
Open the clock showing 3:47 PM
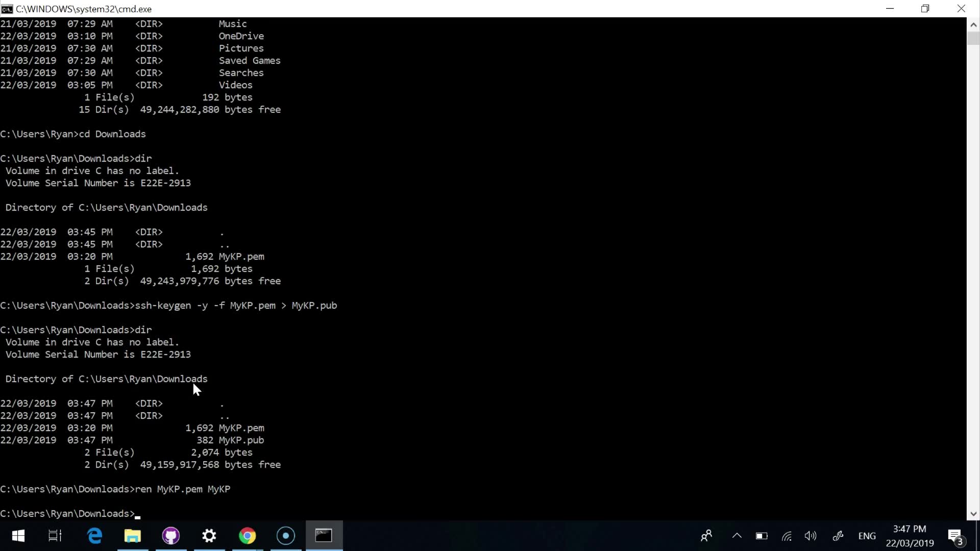(x=910, y=536)
